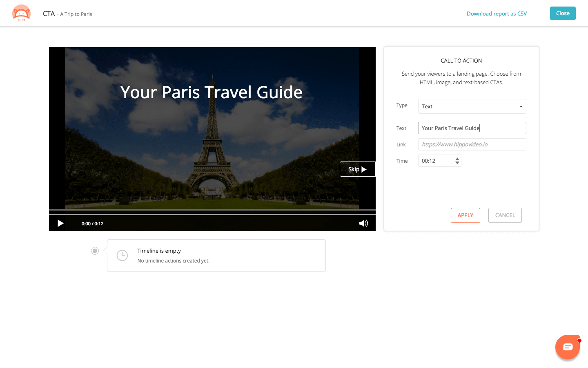Viewport: 588px width, 368px height.
Task: Click the stepper down arrow on the Time field
Action: pyautogui.click(x=457, y=163)
